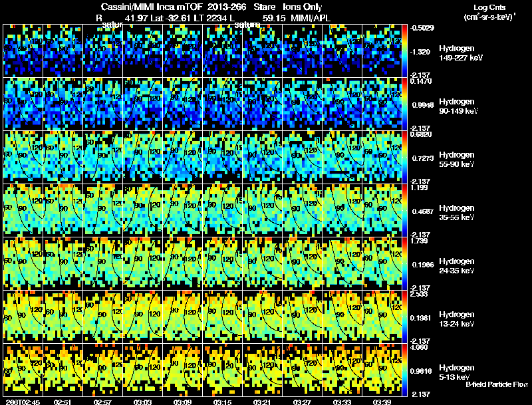Select the 02:57 panel in the 35-55 keV row
This screenshot has width=532, height=405.
coord(103,210)
